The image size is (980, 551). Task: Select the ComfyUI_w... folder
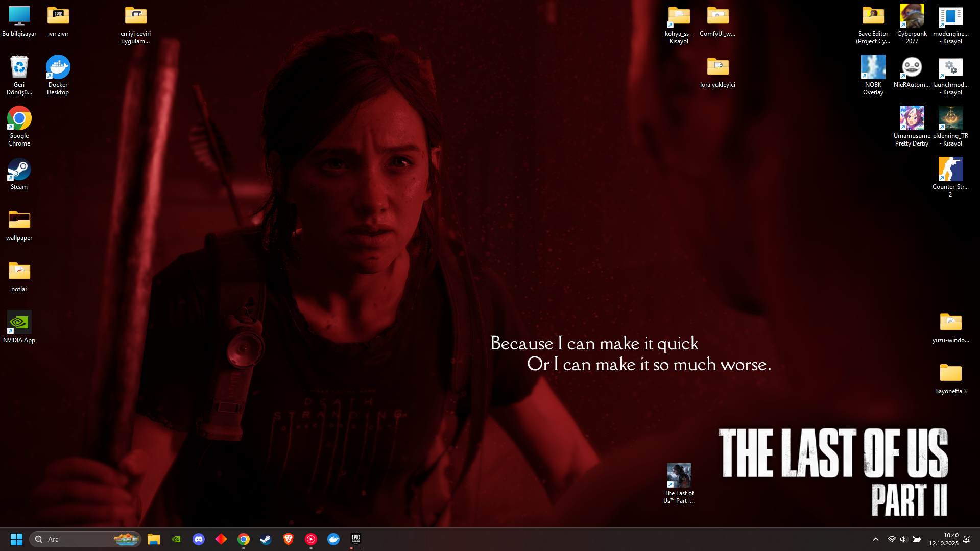(718, 21)
